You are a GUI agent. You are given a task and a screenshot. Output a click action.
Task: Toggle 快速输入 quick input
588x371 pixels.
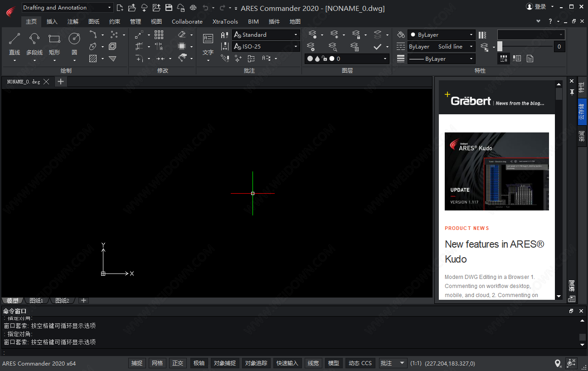[287, 363]
